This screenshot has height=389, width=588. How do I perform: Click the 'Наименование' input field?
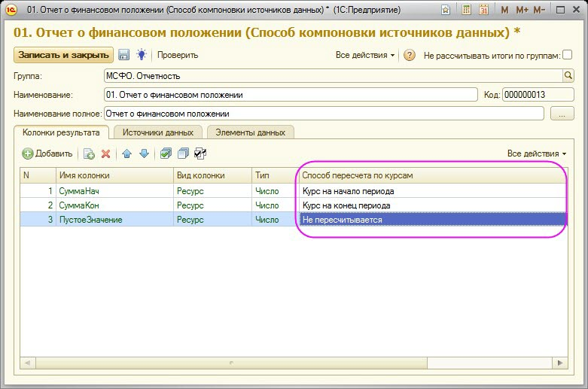(290, 95)
